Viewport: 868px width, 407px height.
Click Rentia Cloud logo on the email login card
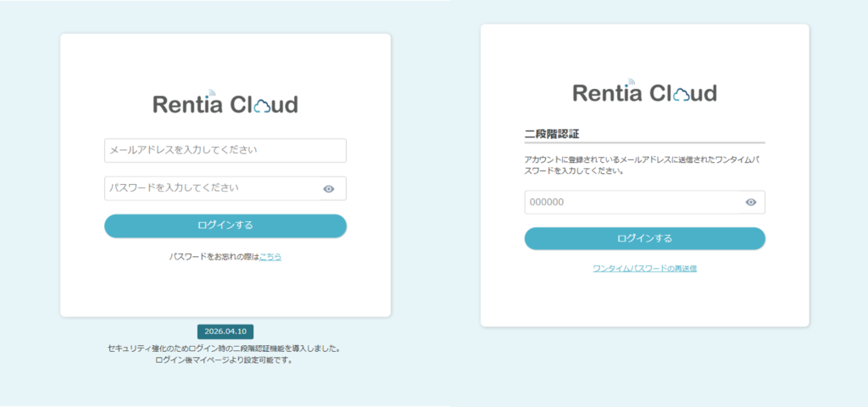tap(225, 104)
